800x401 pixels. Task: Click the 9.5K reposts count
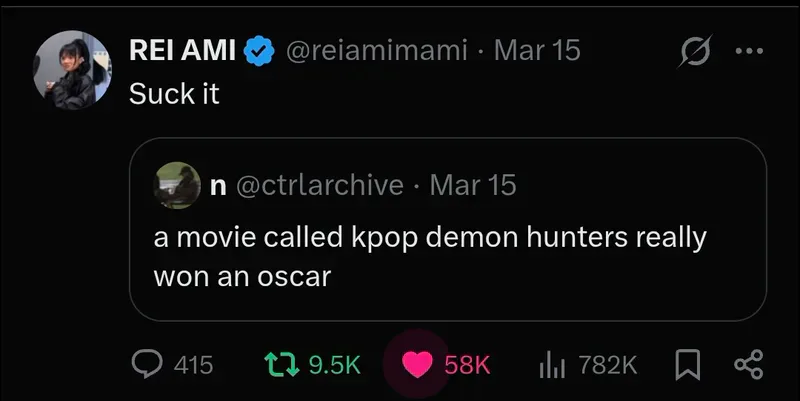[x=335, y=365]
